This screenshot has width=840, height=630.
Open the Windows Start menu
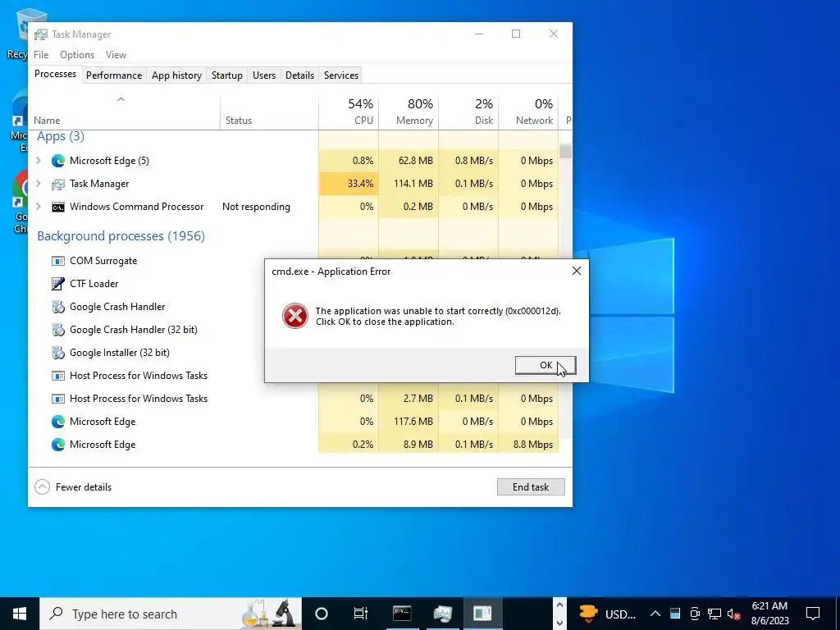(20, 614)
